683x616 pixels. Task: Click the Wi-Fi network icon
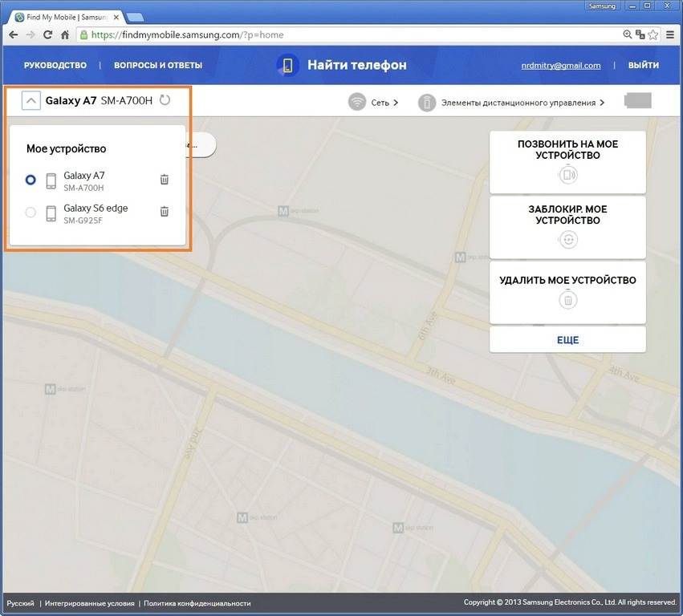coord(357,103)
